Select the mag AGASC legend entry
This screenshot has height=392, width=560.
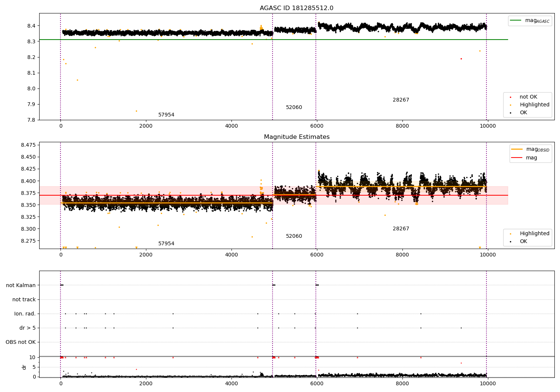click(x=530, y=21)
